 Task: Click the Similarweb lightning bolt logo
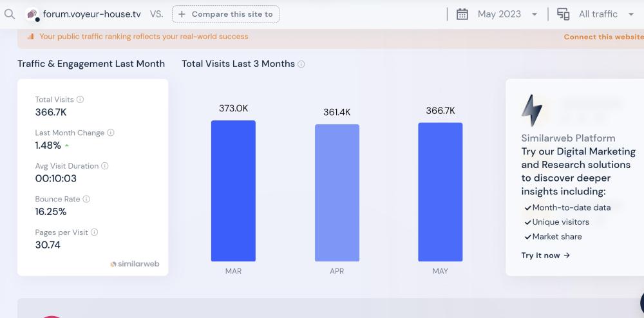[531, 111]
